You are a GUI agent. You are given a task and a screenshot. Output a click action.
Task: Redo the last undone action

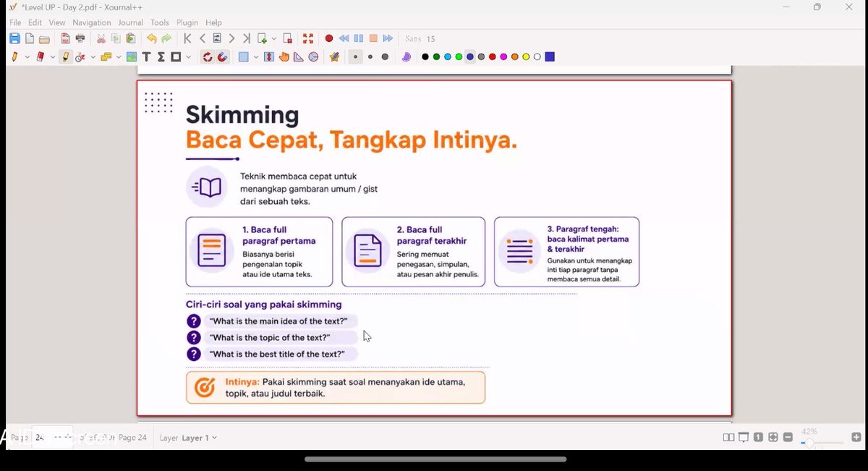(x=166, y=38)
